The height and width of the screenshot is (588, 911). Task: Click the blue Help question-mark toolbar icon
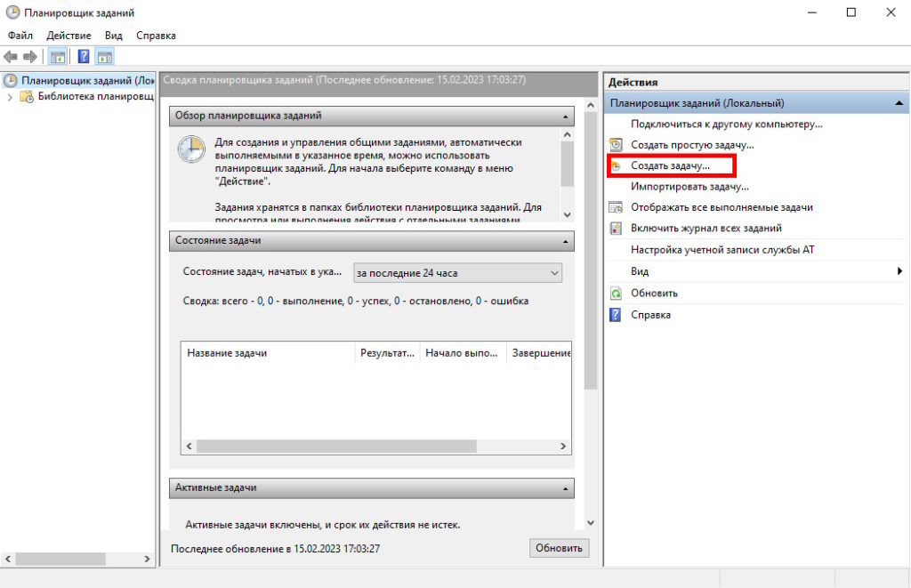[x=84, y=57]
